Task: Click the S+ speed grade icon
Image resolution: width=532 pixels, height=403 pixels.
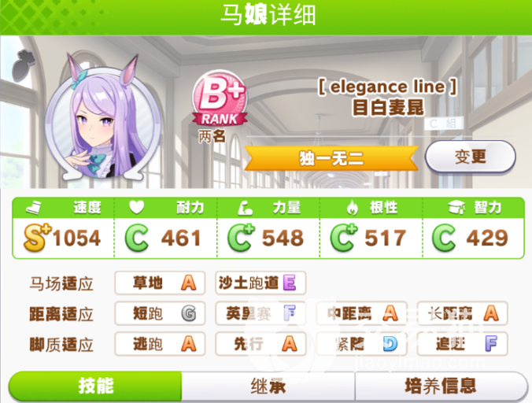Action: (x=37, y=237)
